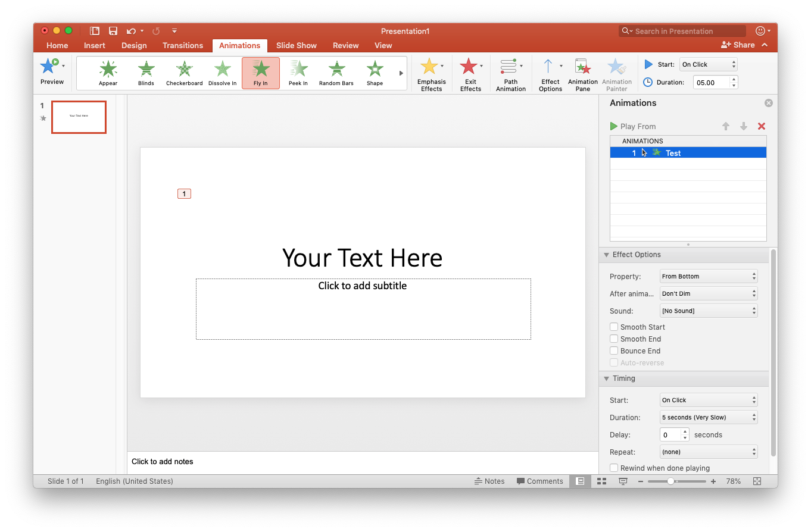This screenshot has height=532, width=811.
Task: Open the Home tab
Action: pos(57,45)
